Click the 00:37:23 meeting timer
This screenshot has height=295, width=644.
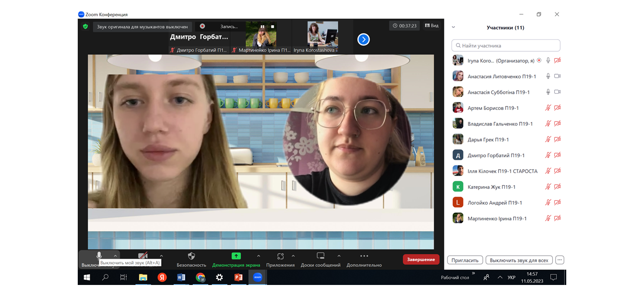405,26
